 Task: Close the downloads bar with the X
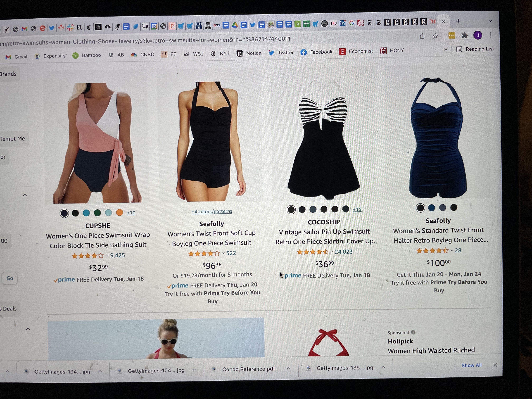pos(495,365)
